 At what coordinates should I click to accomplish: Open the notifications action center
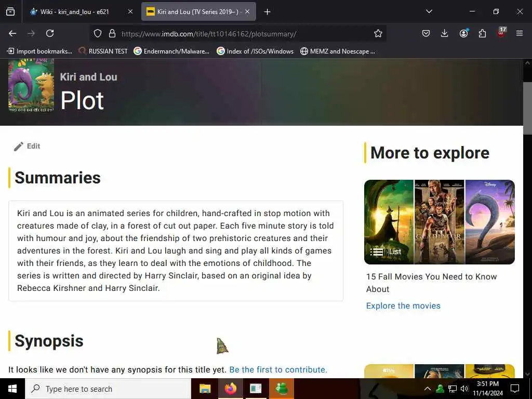[515, 389]
